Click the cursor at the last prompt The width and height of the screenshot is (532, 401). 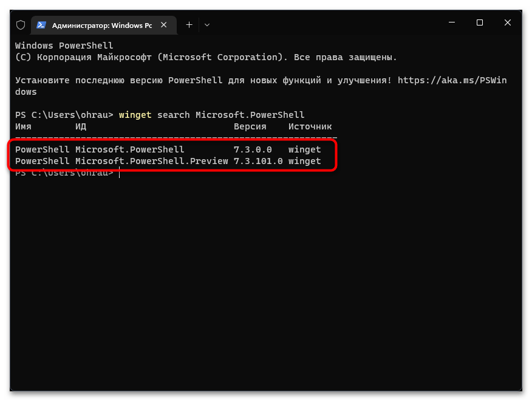[x=120, y=173]
